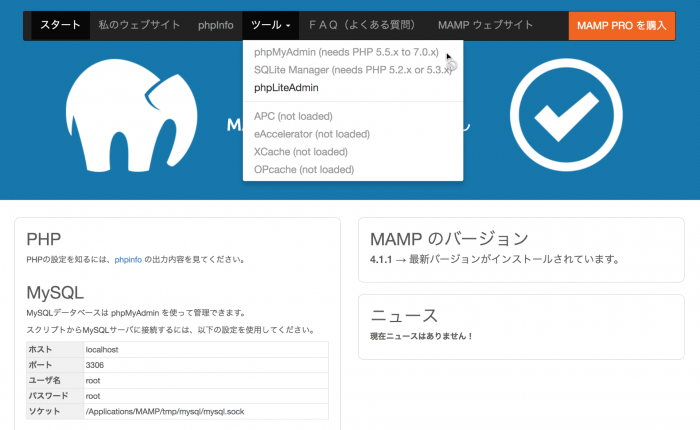Click the MAMP elephant logo
The width and height of the screenshot is (700, 430).
coord(131,115)
